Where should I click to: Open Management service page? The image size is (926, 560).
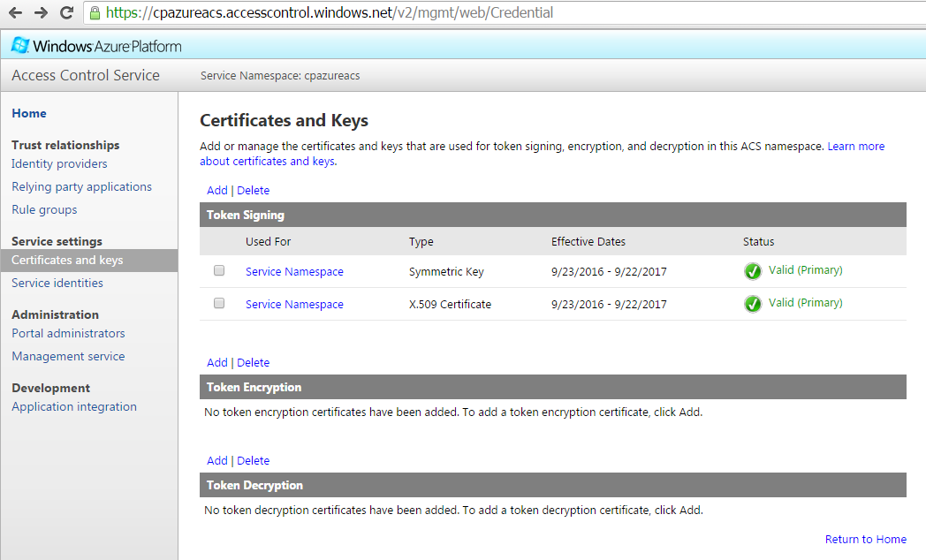pyautogui.click(x=69, y=356)
